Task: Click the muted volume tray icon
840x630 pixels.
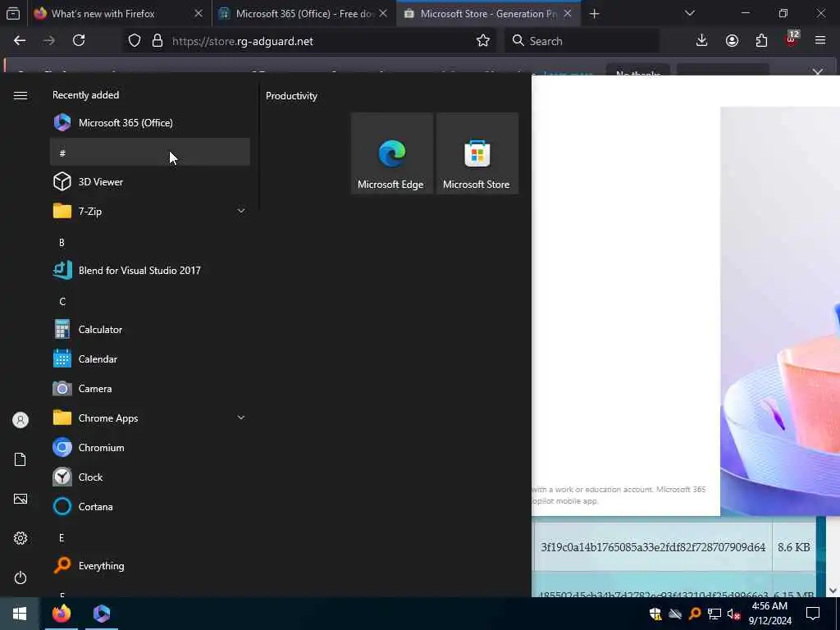Action: tap(733, 614)
